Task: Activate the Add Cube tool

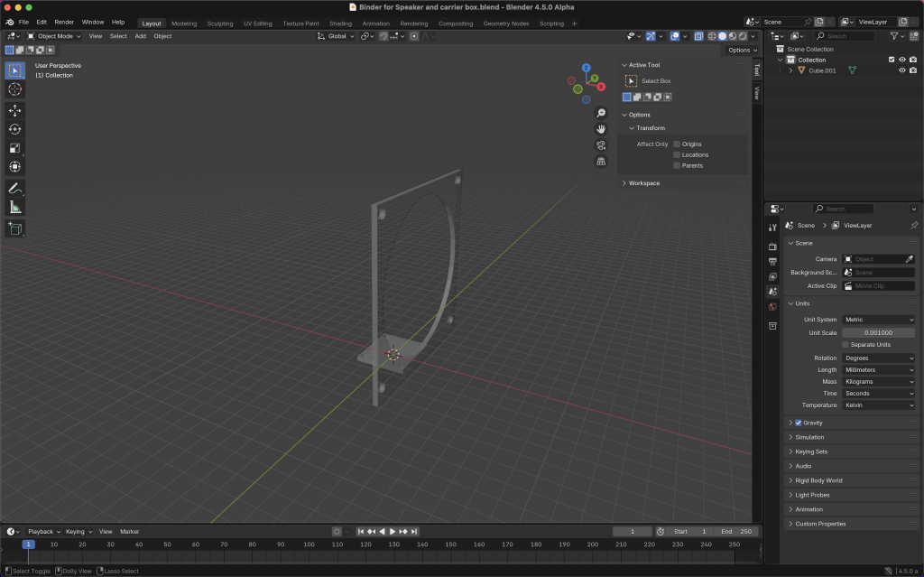Action: tap(14, 228)
